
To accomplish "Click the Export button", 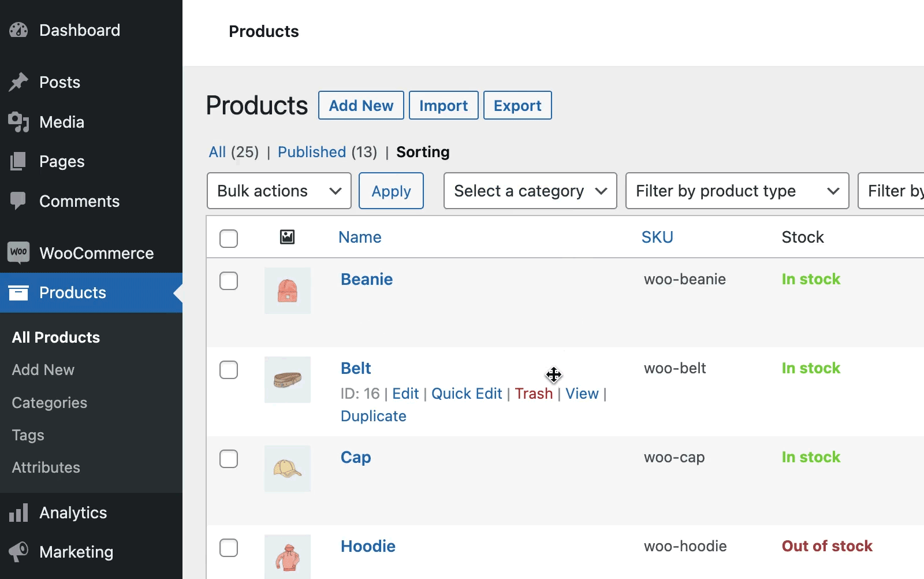I will [x=517, y=105].
